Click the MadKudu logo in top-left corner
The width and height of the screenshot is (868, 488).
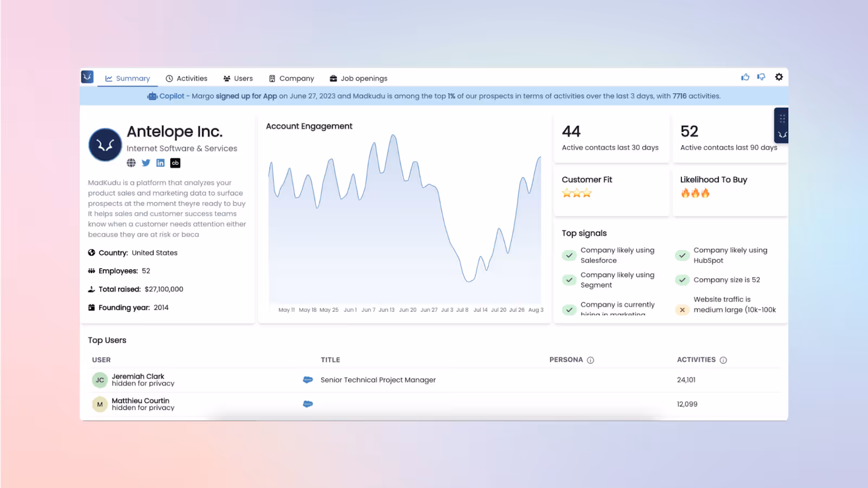pyautogui.click(x=87, y=77)
